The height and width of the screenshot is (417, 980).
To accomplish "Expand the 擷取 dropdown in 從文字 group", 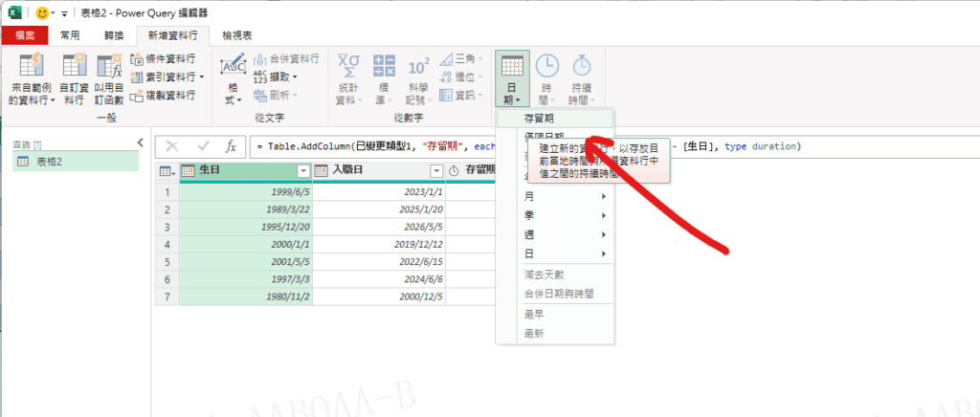I will [x=295, y=77].
